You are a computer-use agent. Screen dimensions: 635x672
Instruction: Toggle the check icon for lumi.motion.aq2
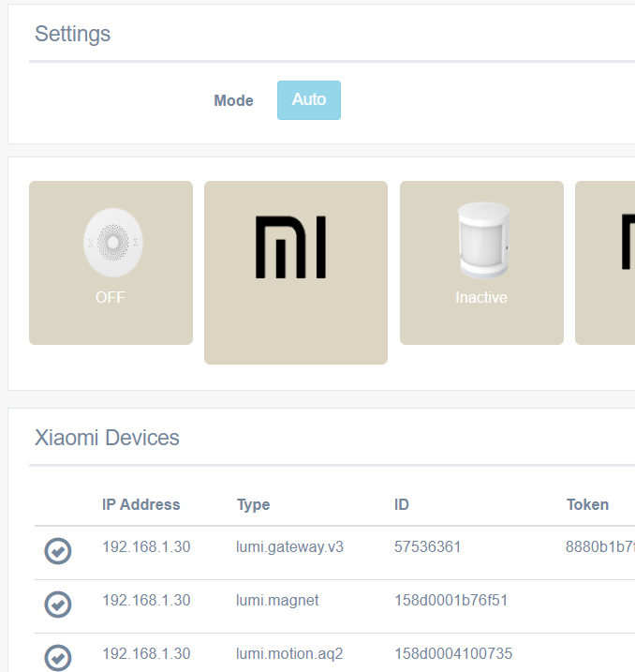[58, 656]
